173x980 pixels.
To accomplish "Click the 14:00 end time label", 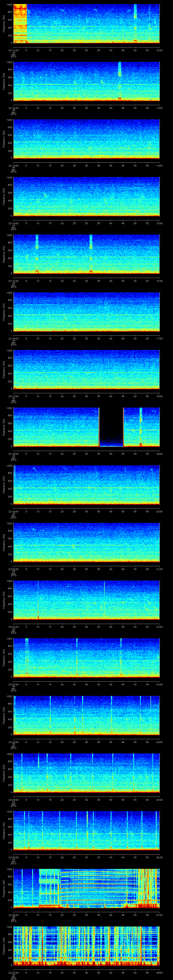I will [x=159, y=166].
